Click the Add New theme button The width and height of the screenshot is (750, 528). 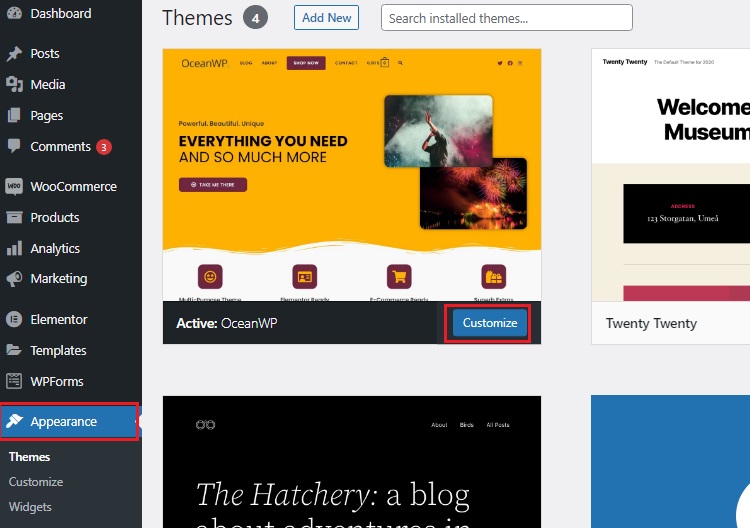click(326, 18)
